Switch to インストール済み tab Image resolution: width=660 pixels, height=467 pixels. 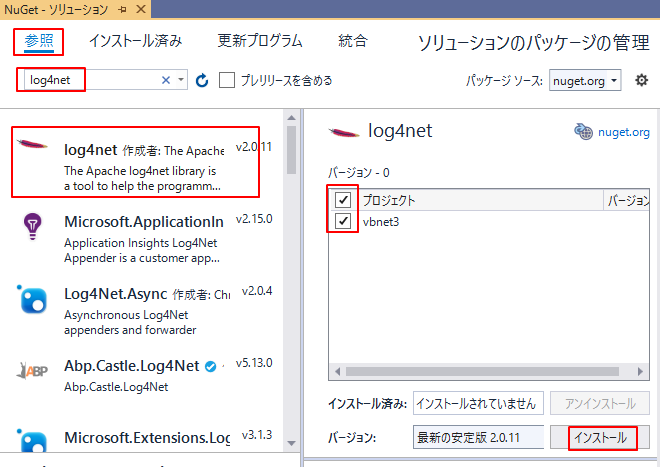tap(136, 41)
